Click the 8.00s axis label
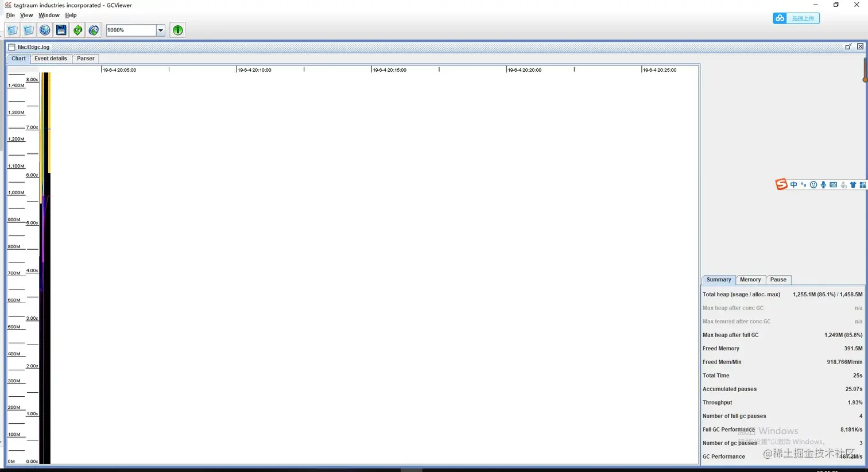The height and width of the screenshot is (472, 868). point(32,80)
